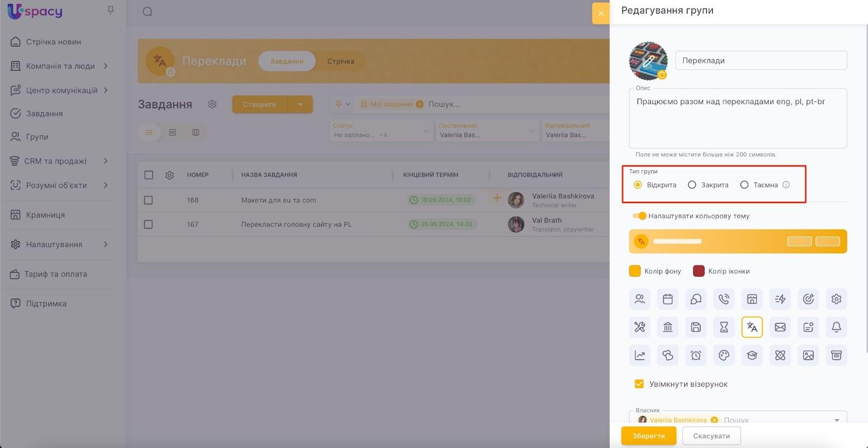Choose the phone call group icon
868x448 pixels.
[x=724, y=299]
